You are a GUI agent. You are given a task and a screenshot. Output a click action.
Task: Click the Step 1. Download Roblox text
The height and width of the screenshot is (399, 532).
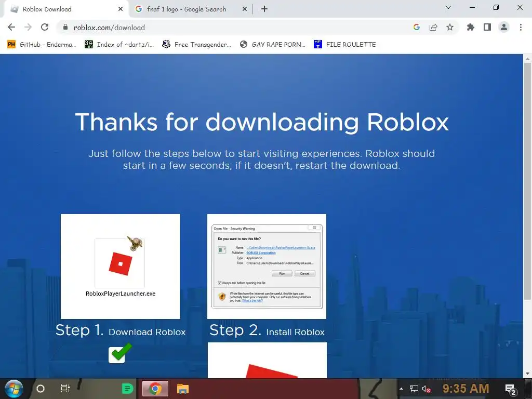(x=121, y=330)
